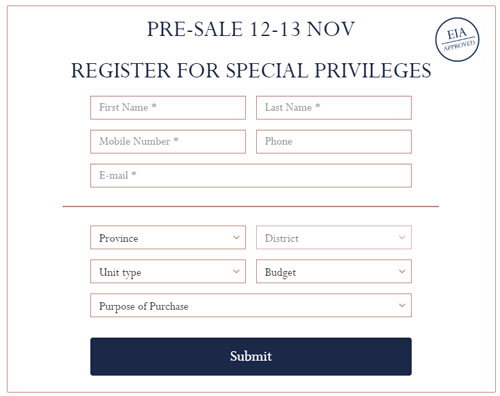Screen dimensions: 500x396
Task: Click the Register for Special Privileges title
Action: [x=251, y=70]
